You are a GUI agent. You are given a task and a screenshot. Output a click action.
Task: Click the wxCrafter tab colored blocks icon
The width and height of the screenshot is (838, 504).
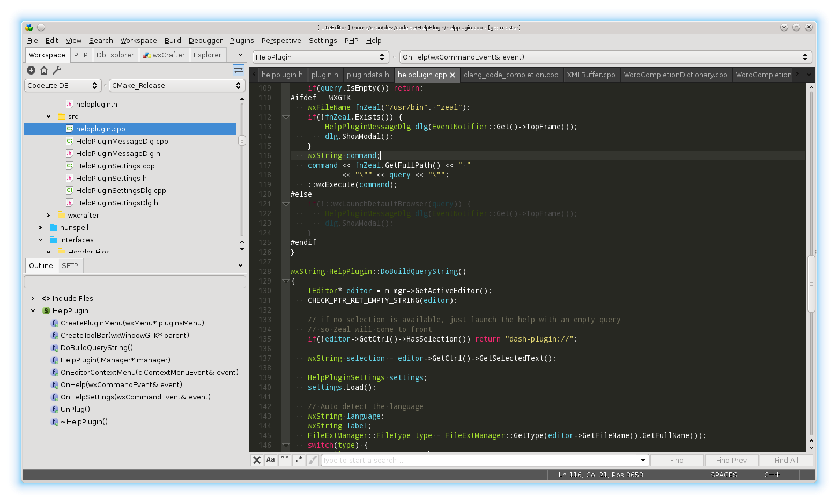(146, 55)
